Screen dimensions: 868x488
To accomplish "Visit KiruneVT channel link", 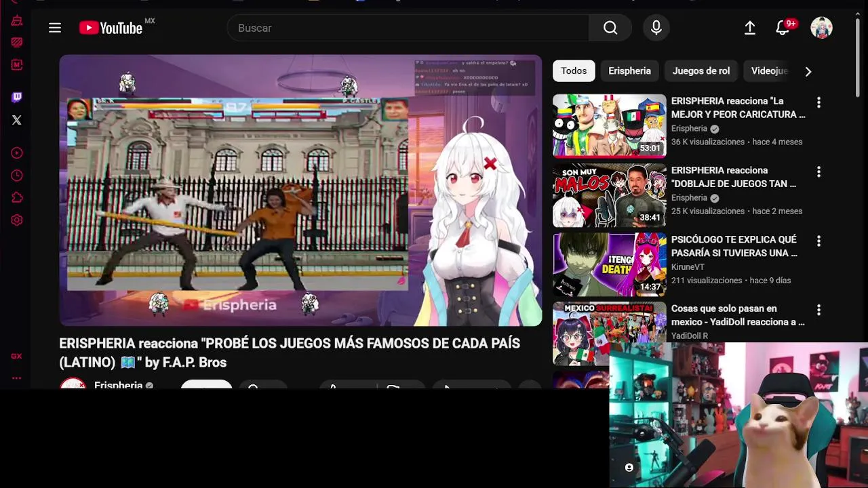I will pyautogui.click(x=688, y=266).
